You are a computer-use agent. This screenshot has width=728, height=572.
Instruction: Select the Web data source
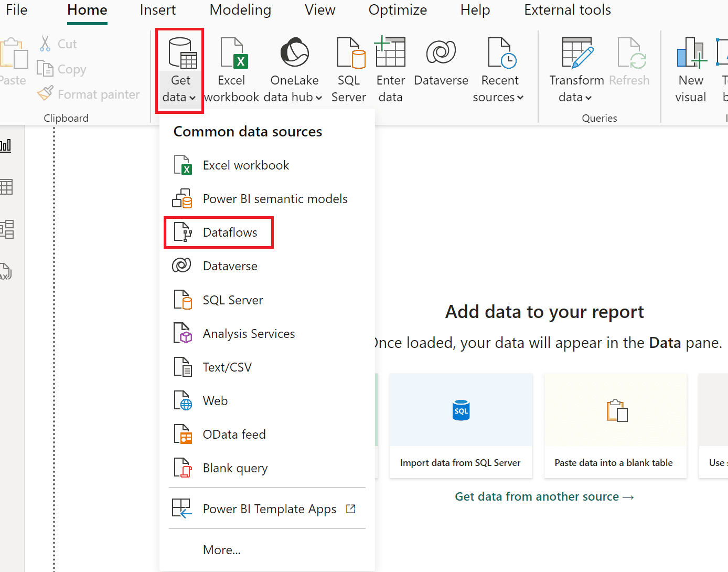point(267,401)
